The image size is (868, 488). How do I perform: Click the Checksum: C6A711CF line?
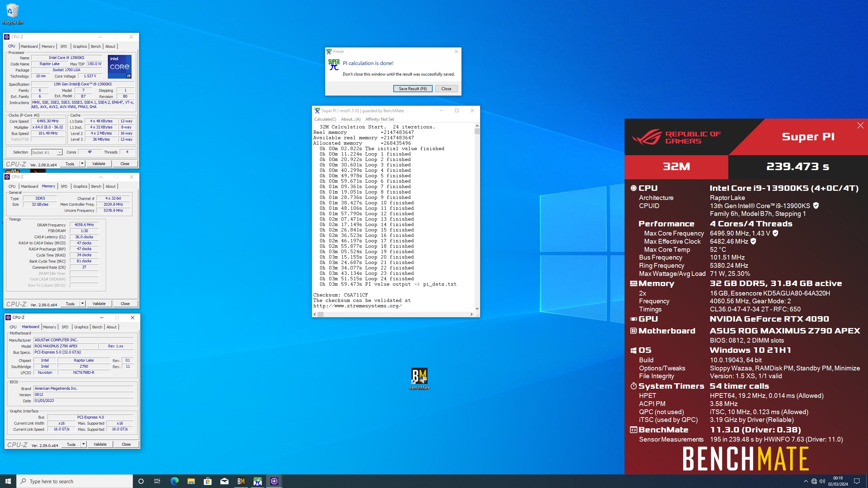(x=340, y=295)
